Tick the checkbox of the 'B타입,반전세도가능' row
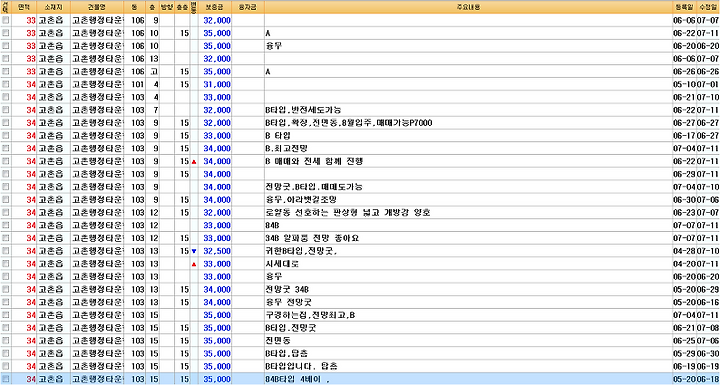720x385 pixels. point(6,110)
